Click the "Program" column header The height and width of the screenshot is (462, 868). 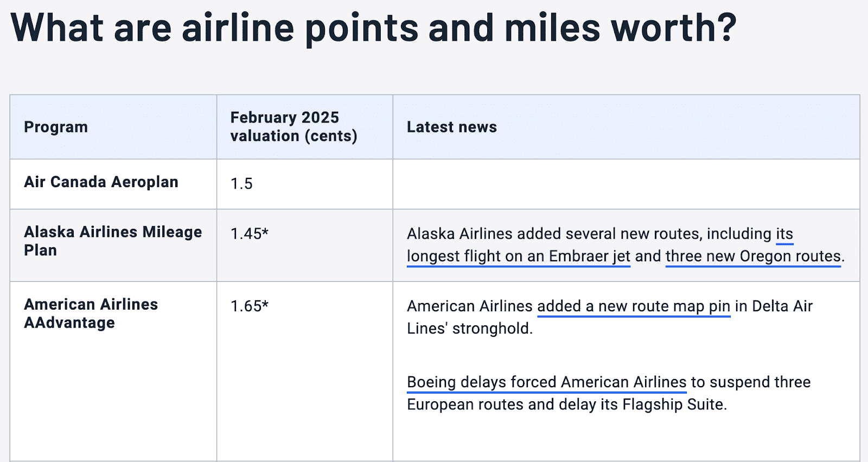tap(56, 127)
